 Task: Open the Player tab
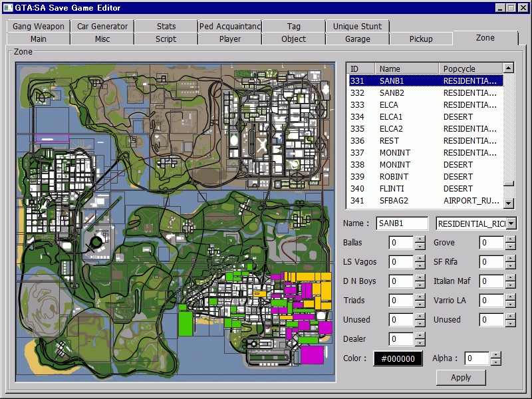(230, 39)
